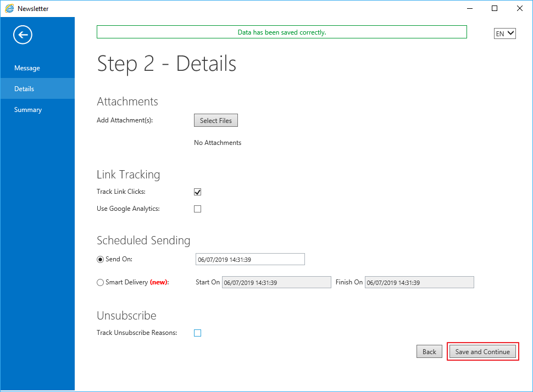Uncheck Track Link Clicks checkbox

(197, 192)
